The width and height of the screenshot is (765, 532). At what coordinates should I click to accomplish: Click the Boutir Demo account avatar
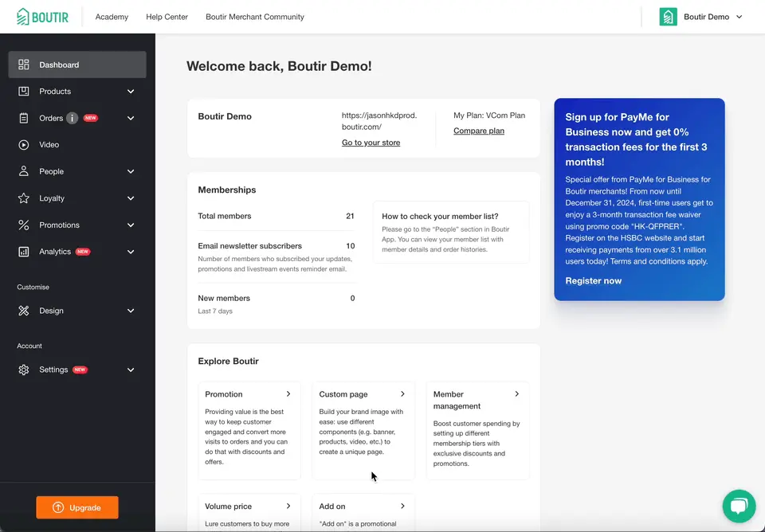(668, 17)
